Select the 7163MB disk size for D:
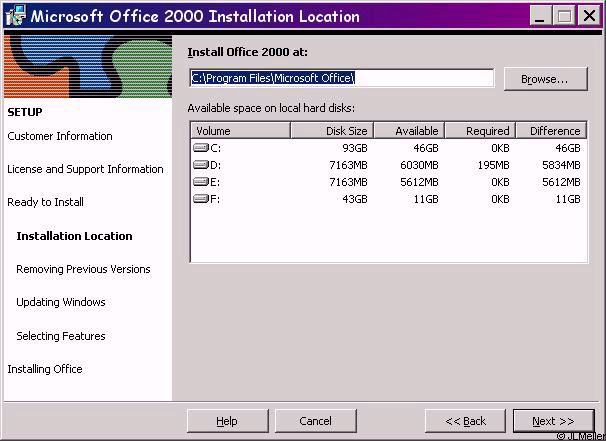 tap(348, 165)
